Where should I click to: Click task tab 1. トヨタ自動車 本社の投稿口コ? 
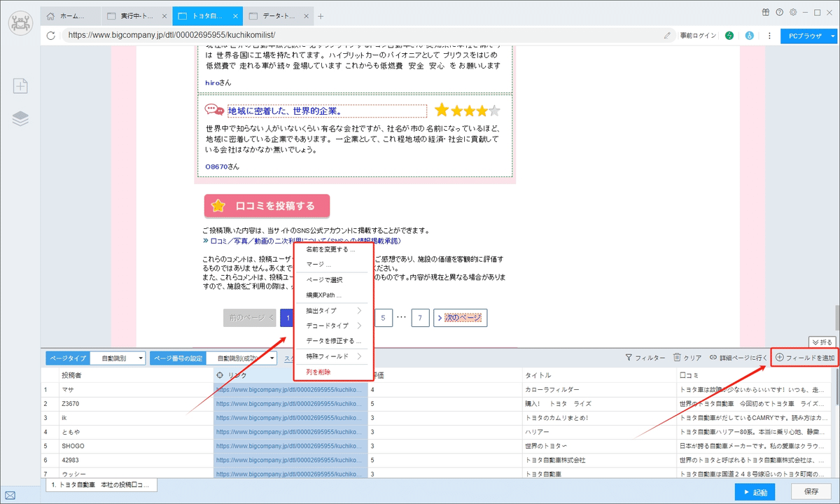coord(101,484)
